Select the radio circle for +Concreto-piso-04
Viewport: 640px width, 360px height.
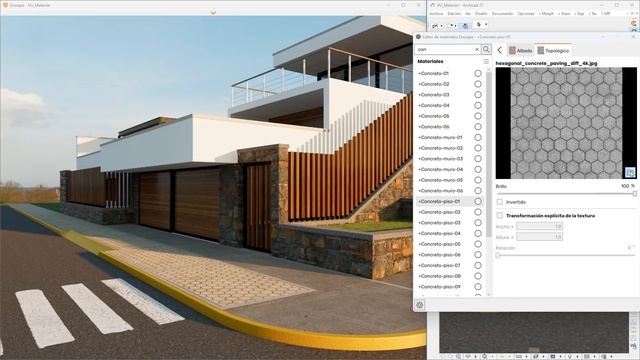478,233
